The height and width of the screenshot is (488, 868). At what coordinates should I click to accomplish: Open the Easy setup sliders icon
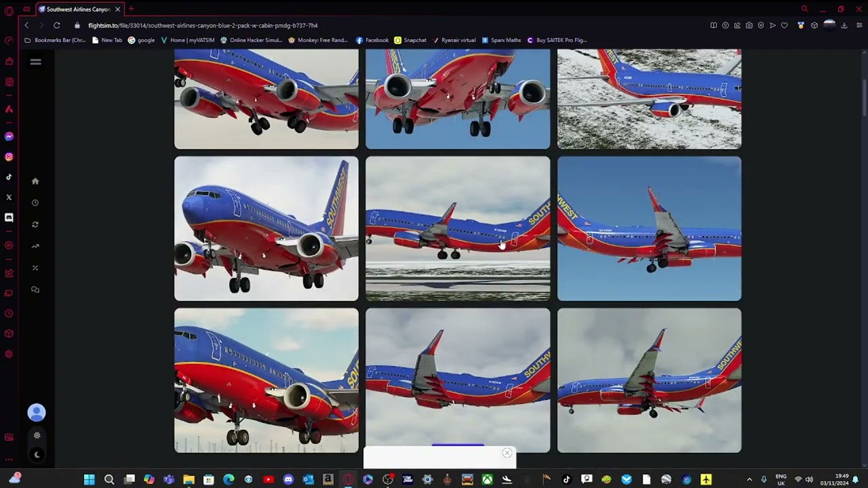pyautogui.click(x=860, y=25)
